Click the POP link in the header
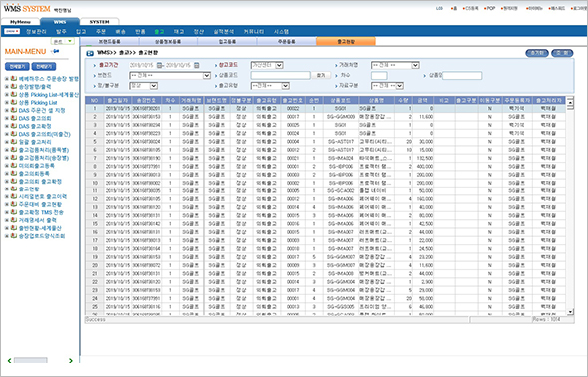This screenshot has width=588, height=377. pyautogui.click(x=490, y=8)
